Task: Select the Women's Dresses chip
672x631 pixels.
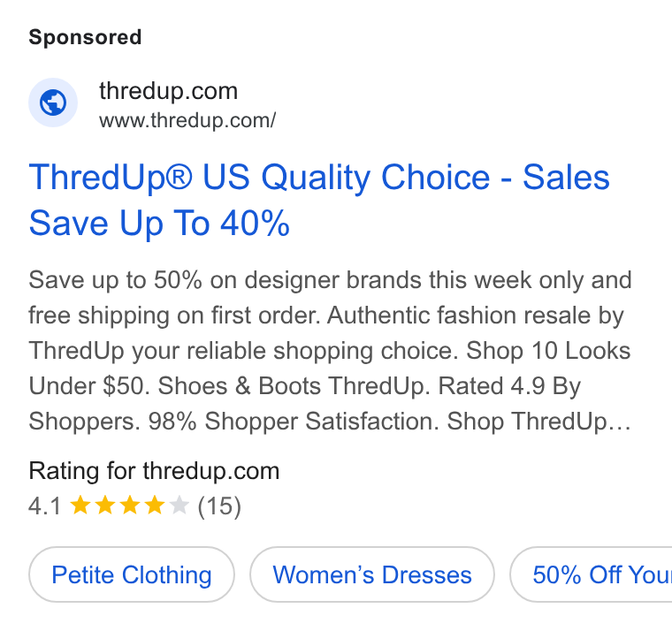Action: pyautogui.click(x=372, y=574)
